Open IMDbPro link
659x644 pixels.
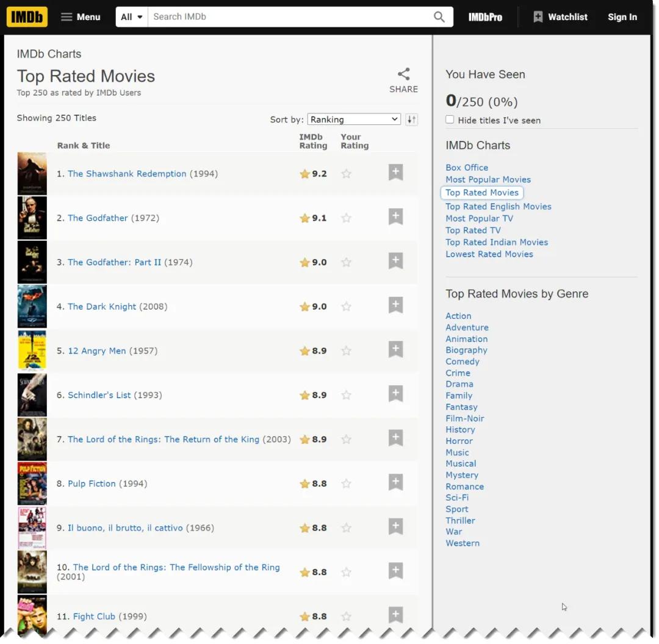486,17
